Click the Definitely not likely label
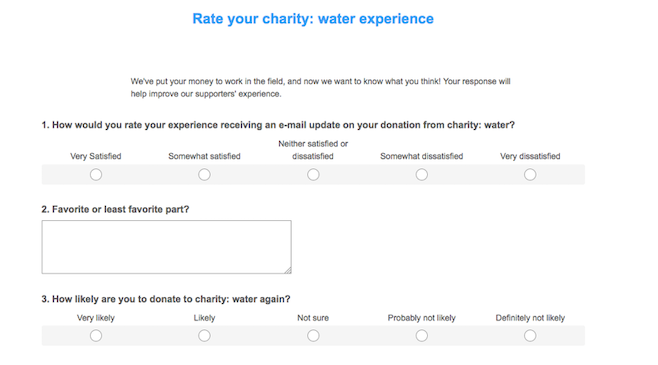The width and height of the screenshot is (658, 365). (530, 318)
